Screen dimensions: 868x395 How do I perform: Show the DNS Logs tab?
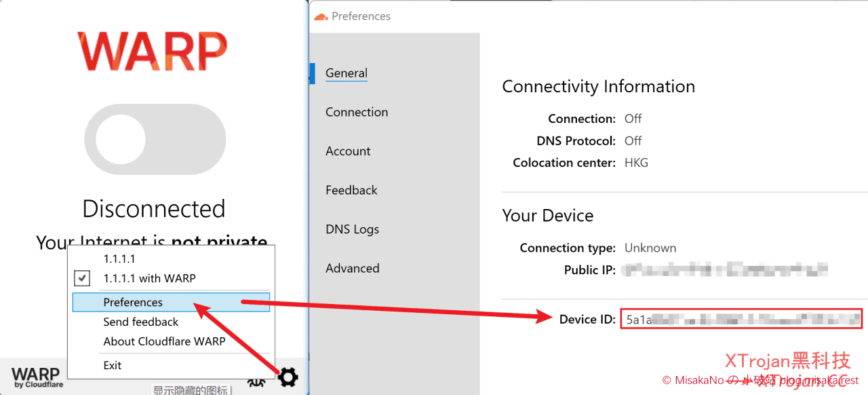pyautogui.click(x=352, y=229)
